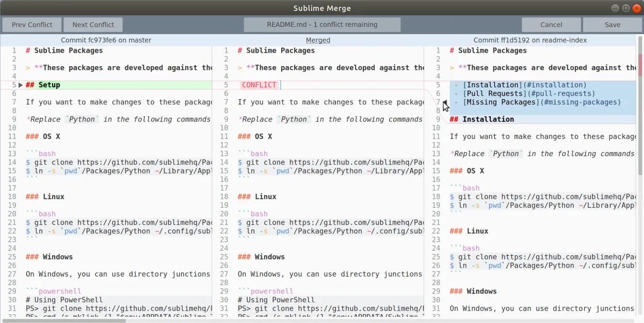
Task: Apply the readme-index change arrow beside the index block
Action: pos(445,102)
